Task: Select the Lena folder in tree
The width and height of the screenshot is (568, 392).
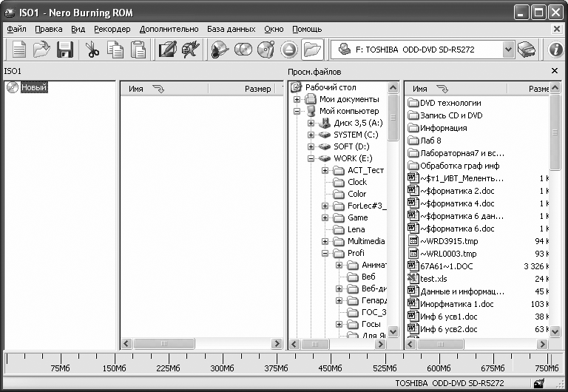Action: coord(356,229)
